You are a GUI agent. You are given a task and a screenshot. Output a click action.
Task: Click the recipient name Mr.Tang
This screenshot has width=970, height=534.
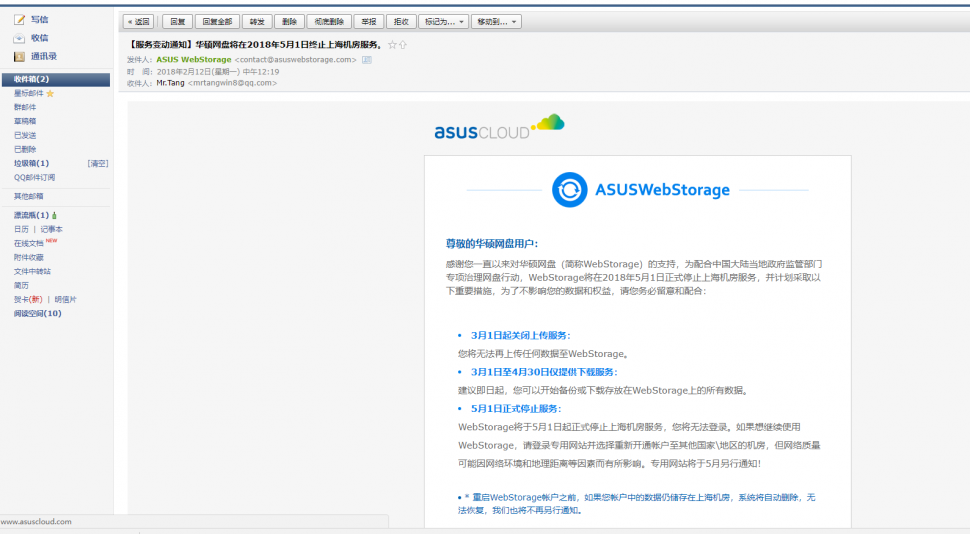coord(170,83)
